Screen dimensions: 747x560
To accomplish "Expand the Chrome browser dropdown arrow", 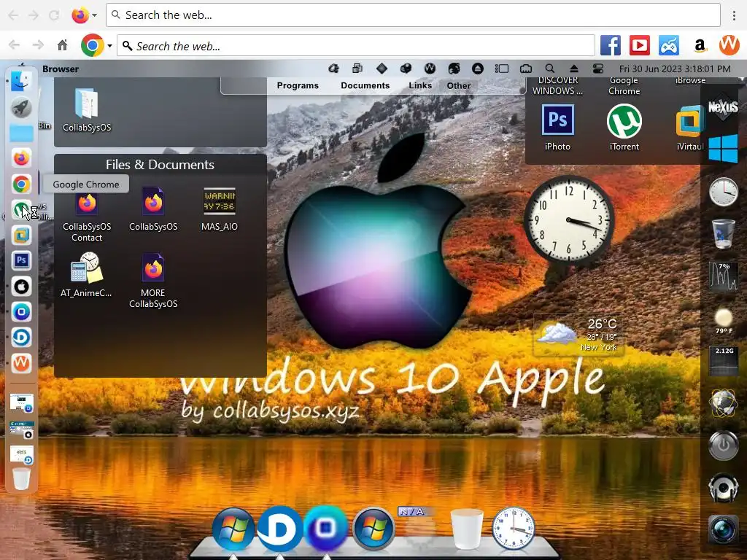I will click(x=109, y=46).
